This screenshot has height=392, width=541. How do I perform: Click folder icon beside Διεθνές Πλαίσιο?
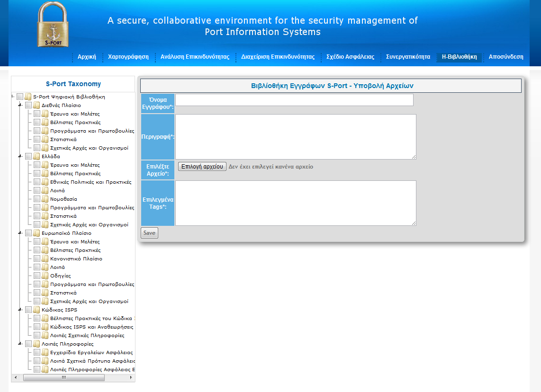(36, 105)
